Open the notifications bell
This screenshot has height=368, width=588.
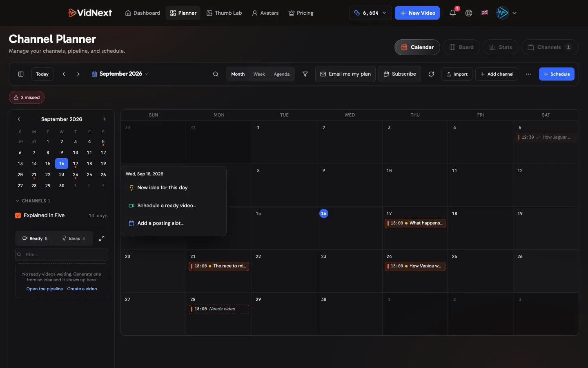453,13
